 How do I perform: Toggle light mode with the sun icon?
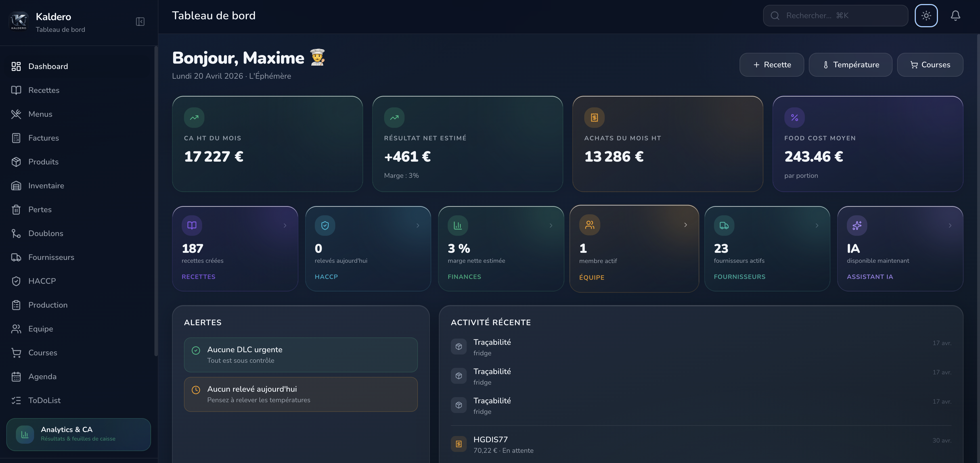click(926, 15)
